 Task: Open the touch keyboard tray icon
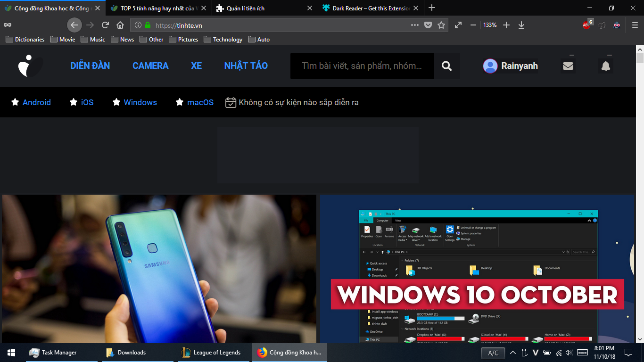coord(582,353)
